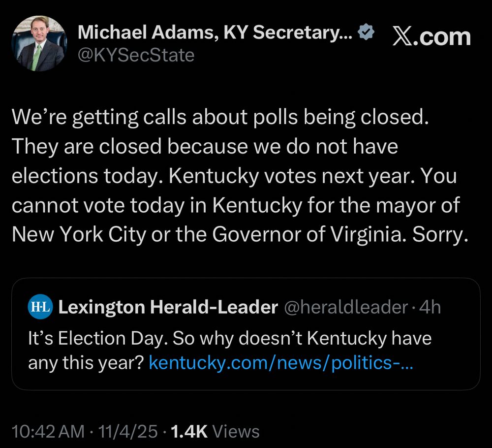This screenshot has width=492, height=448.
Task: Click the "New York City" text in post
Action: pos(79,235)
